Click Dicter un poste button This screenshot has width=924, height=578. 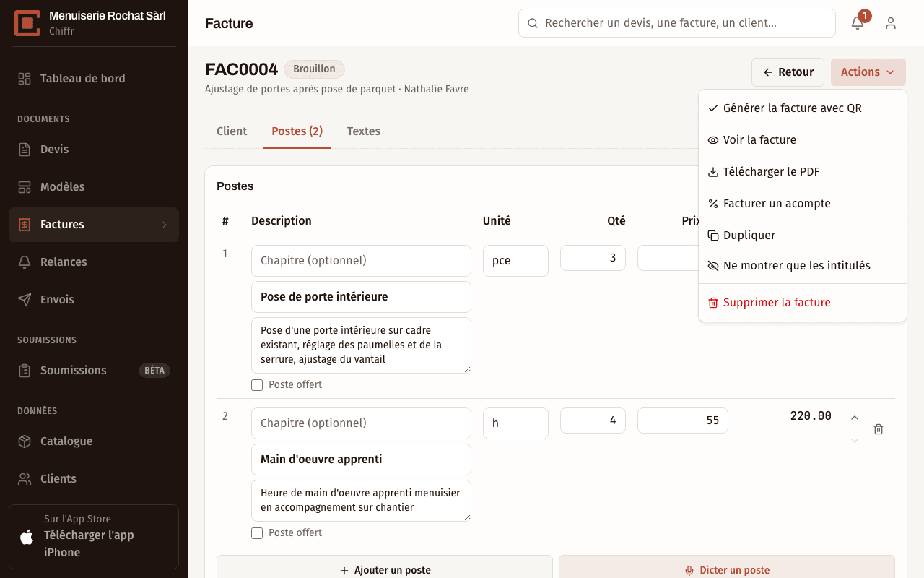pyautogui.click(x=727, y=570)
